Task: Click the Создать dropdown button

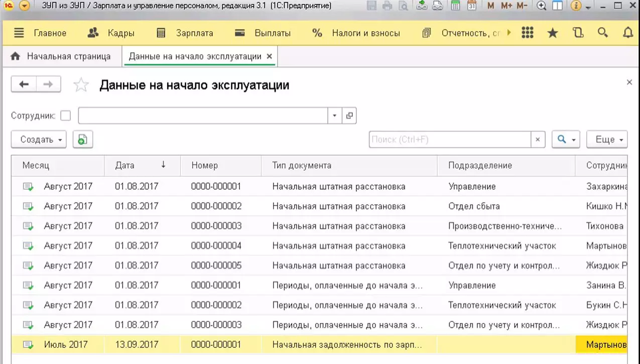Action: (39, 140)
